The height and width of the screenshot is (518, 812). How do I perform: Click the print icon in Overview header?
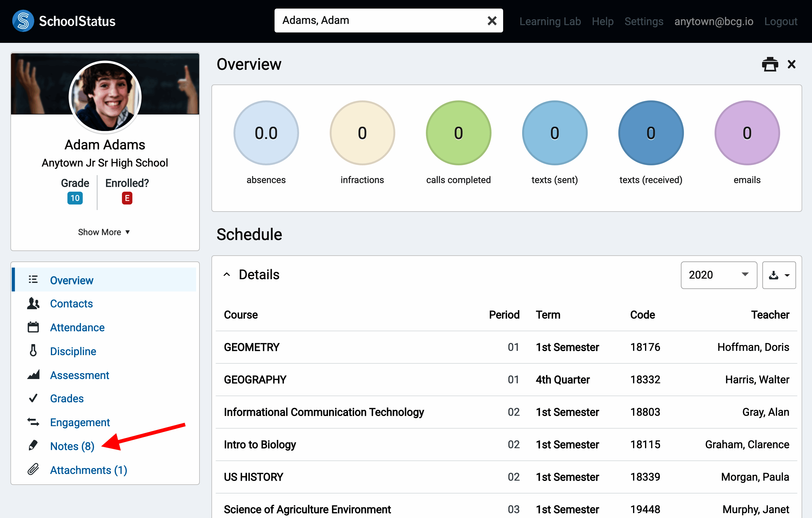[x=769, y=64]
